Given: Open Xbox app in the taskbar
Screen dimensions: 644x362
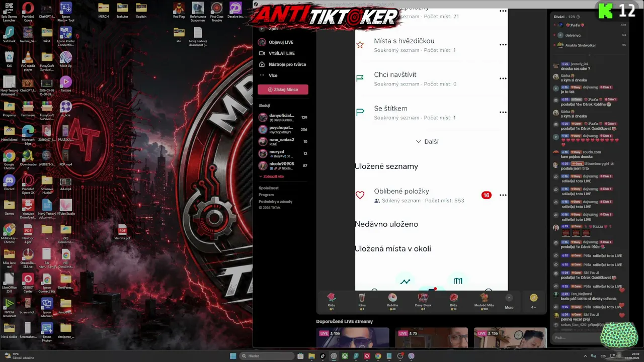Looking at the screenshot, I should point(345,356).
